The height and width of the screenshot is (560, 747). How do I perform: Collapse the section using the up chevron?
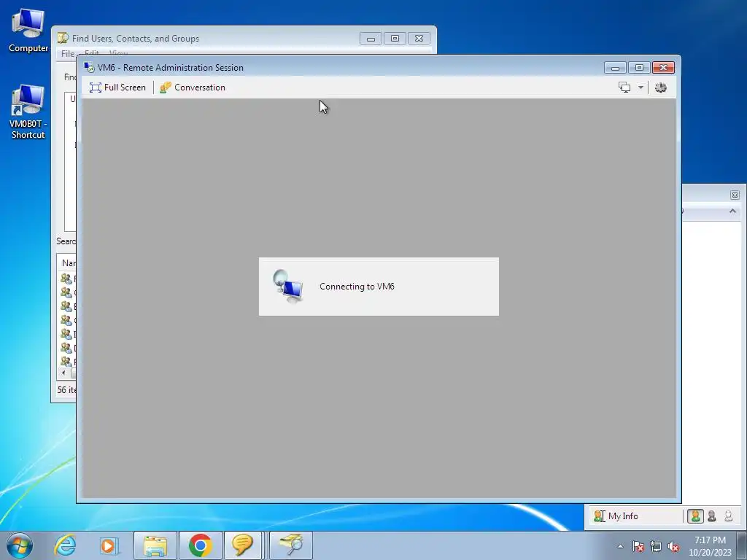click(x=732, y=211)
